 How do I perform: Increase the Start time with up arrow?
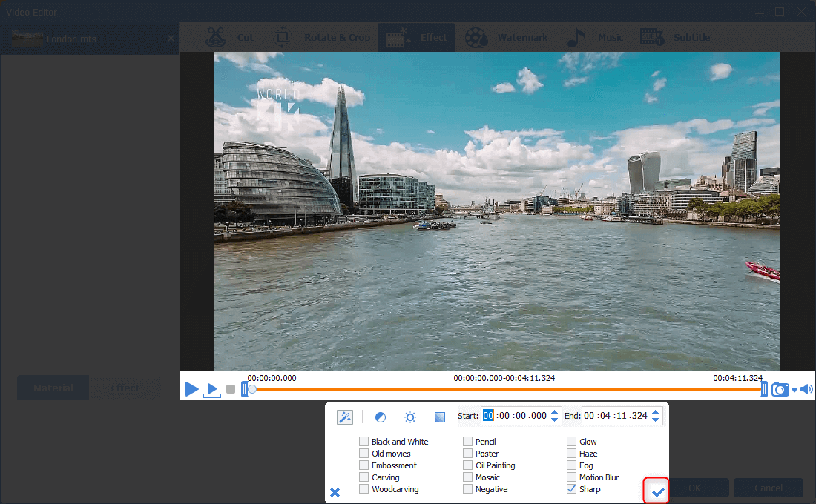[x=554, y=412]
